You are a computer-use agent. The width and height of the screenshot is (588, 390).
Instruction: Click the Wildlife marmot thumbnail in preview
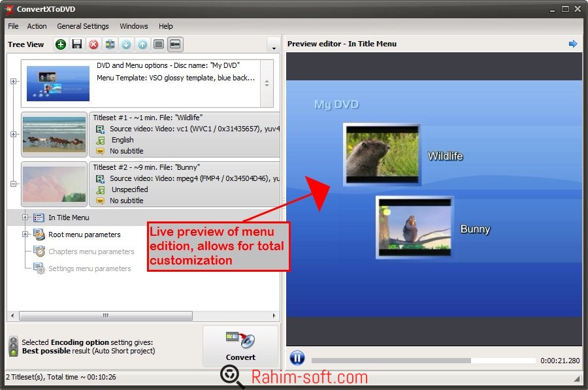point(382,155)
